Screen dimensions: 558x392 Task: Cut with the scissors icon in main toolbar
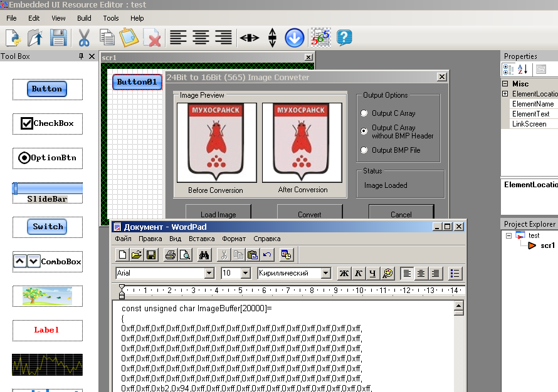83,38
